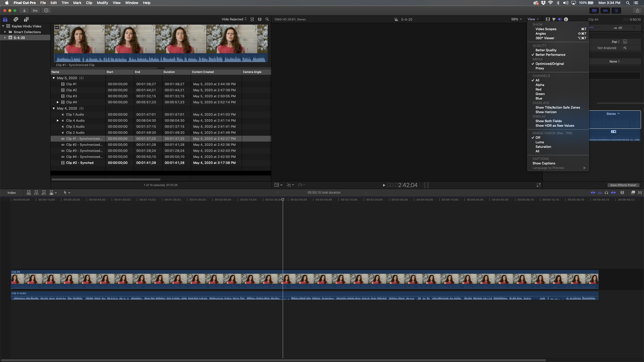644x362 pixels.
Task: Collapse the May 5, 2020 group
Action: pos(54,78)
